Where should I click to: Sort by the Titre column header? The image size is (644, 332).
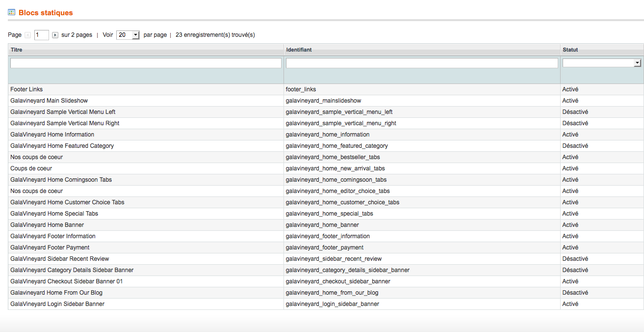17,50
